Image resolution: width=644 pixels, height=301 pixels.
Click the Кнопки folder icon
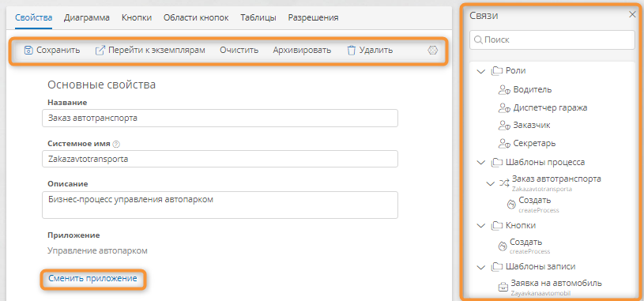[x=497, y=225]
